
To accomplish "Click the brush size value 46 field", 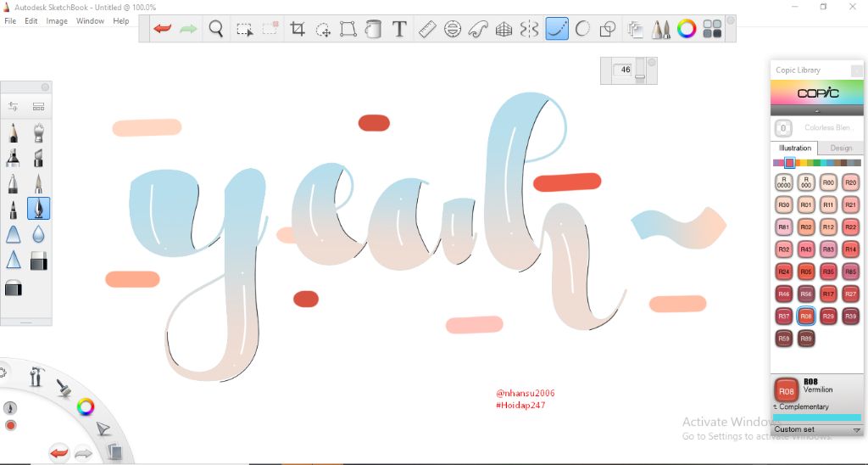I will (623, 70).
